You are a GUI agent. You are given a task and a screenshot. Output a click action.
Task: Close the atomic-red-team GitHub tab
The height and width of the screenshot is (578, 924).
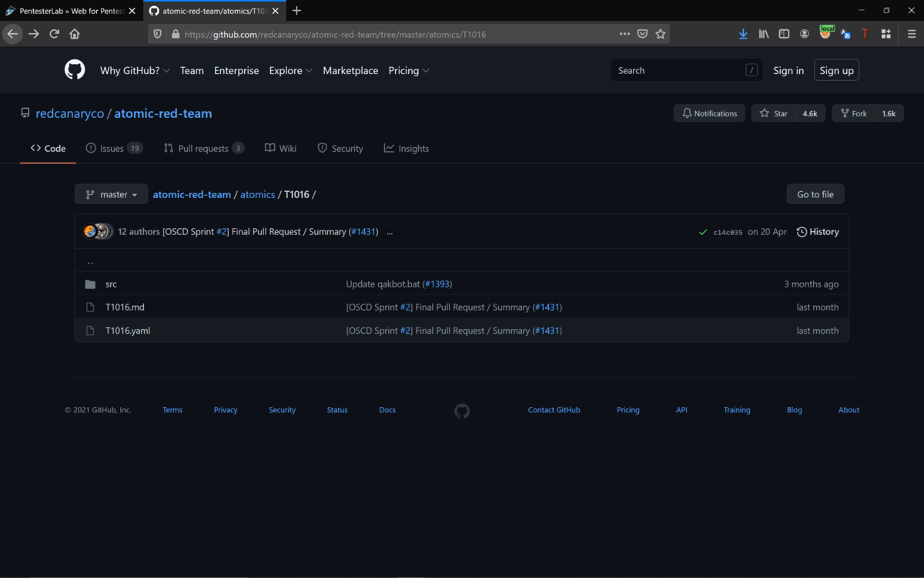[x=275, y=11]
